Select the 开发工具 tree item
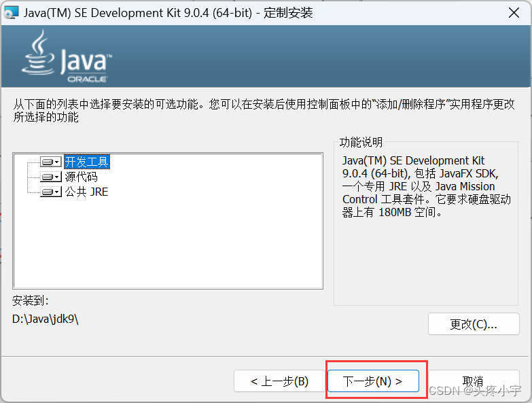This screenshot has width=532, height=403. click(x=87, y=162)
